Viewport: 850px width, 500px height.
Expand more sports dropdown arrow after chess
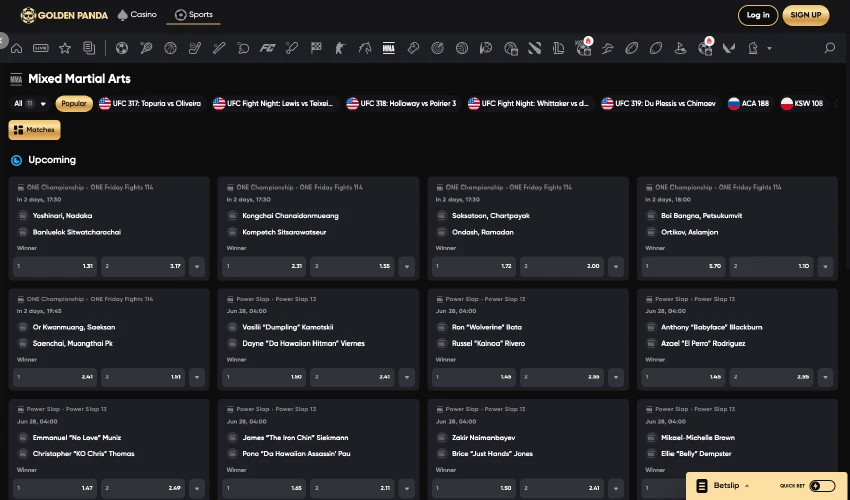[769, 48]
